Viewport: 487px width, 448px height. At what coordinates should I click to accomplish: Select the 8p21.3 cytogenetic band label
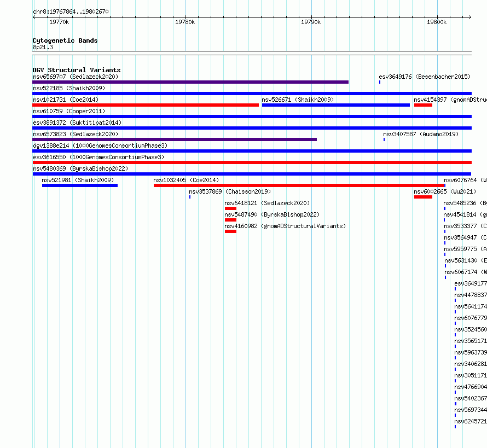click(x=43, y=47)
